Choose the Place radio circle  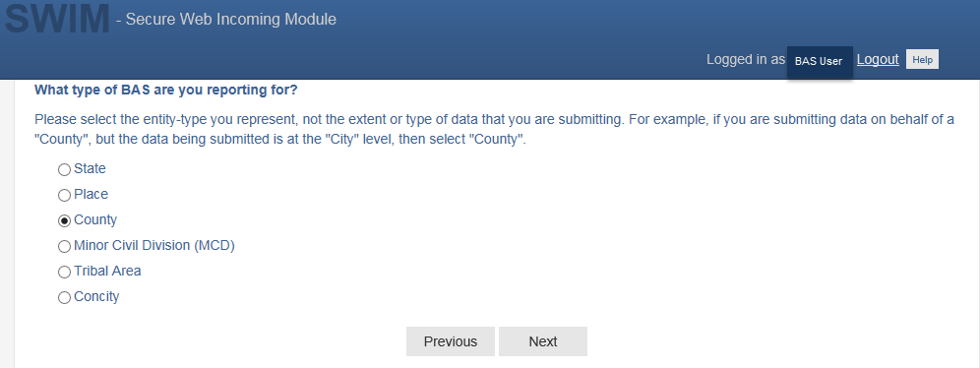coord(64,196)
